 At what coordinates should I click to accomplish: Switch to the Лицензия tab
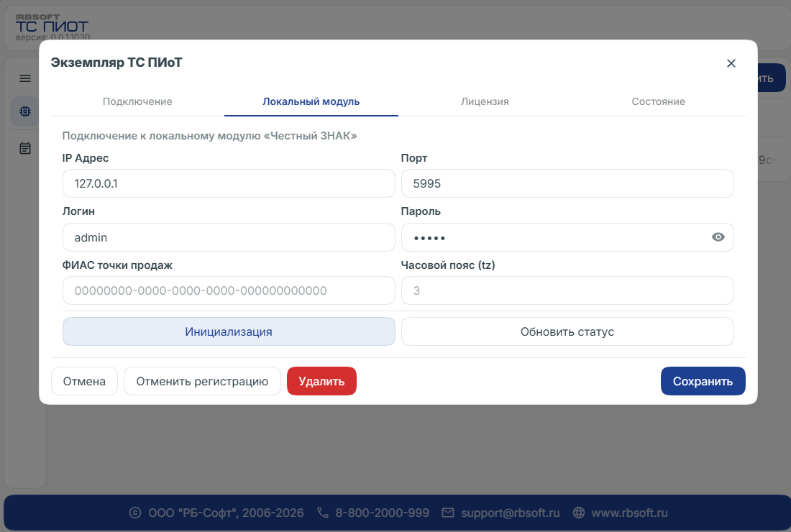coord(485,102)
